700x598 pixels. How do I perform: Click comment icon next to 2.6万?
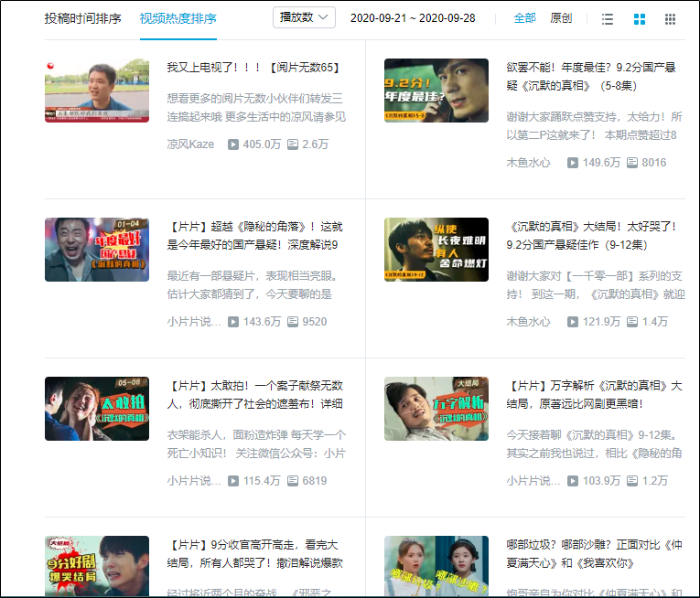pyautogui.click(x=293, y=144)
